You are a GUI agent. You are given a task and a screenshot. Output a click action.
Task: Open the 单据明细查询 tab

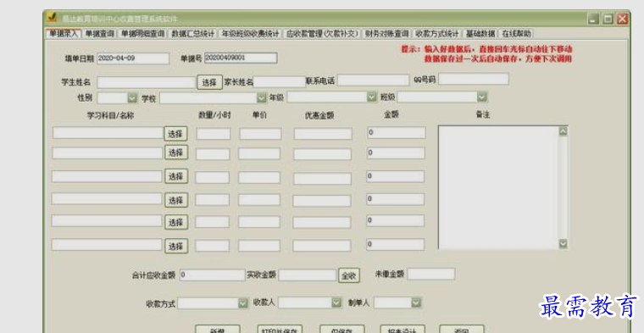(x=142, y=34)
